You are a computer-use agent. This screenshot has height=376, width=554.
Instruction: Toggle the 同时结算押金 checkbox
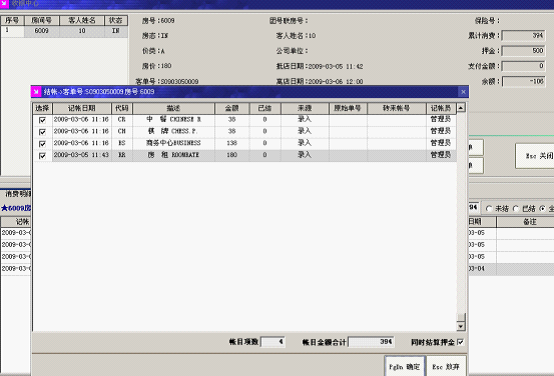pyautogui.click(x=460, y=342)
